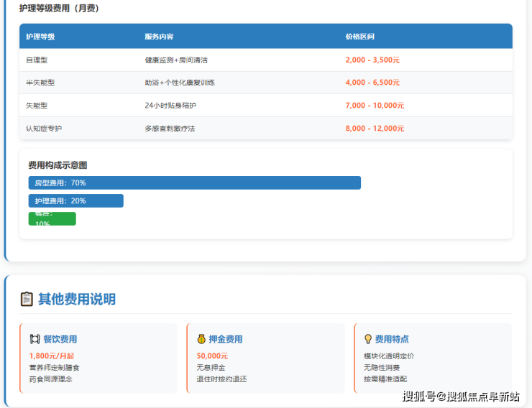Click the clipboard icon beside 其他费用说明
The image size is (532, 408).
tap(27, 299)
